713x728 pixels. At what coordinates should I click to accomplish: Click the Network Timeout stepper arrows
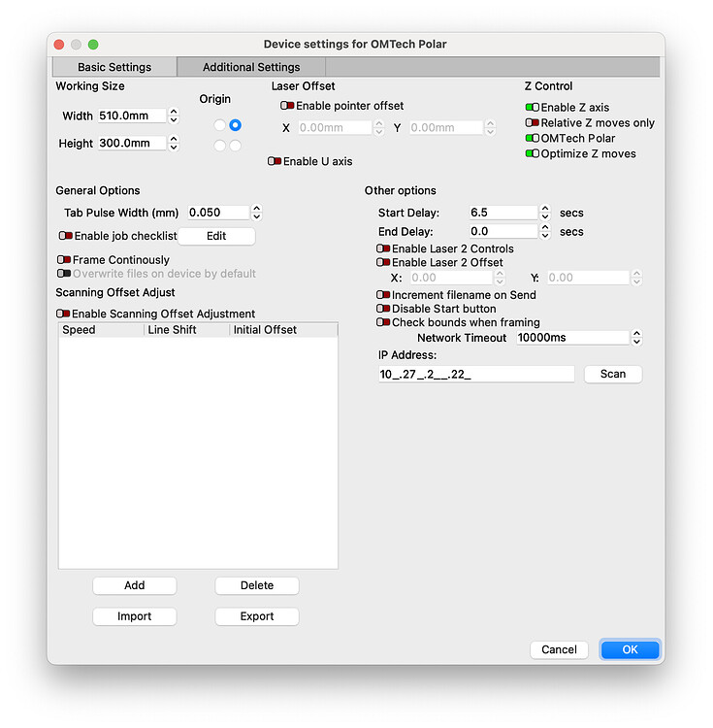click(636, 338)
